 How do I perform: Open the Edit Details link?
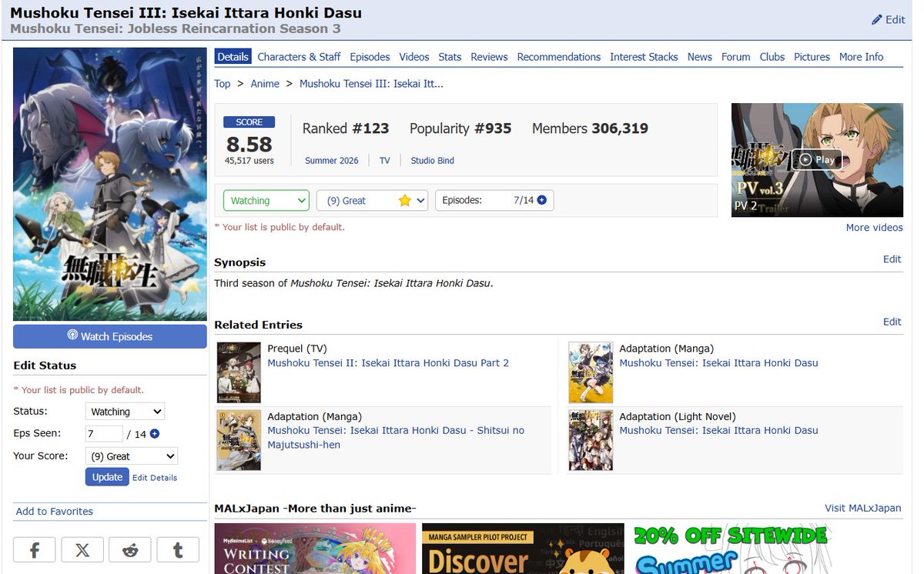click(x=155, y=478)
